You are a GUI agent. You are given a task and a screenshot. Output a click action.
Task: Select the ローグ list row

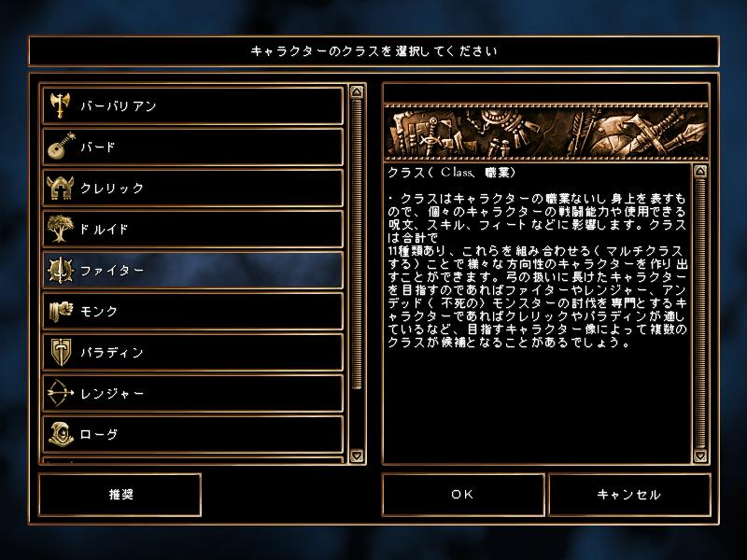pos(193,434)
